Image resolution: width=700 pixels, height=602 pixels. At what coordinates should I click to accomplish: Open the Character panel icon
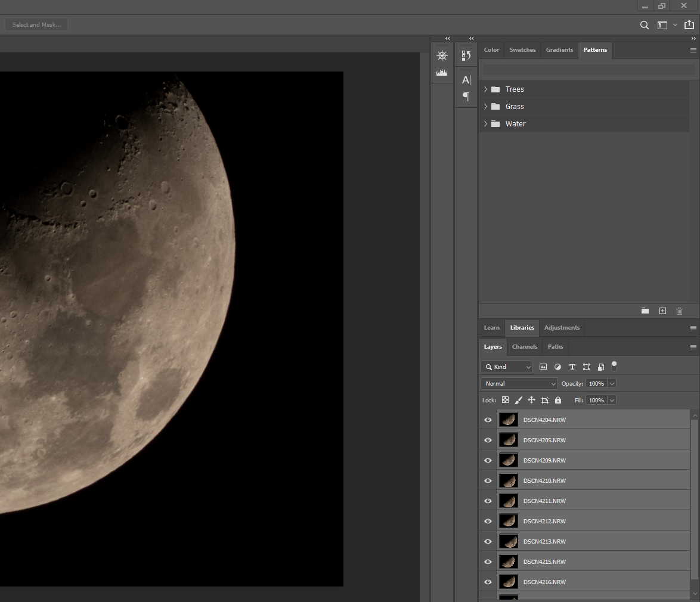point(466,79)
